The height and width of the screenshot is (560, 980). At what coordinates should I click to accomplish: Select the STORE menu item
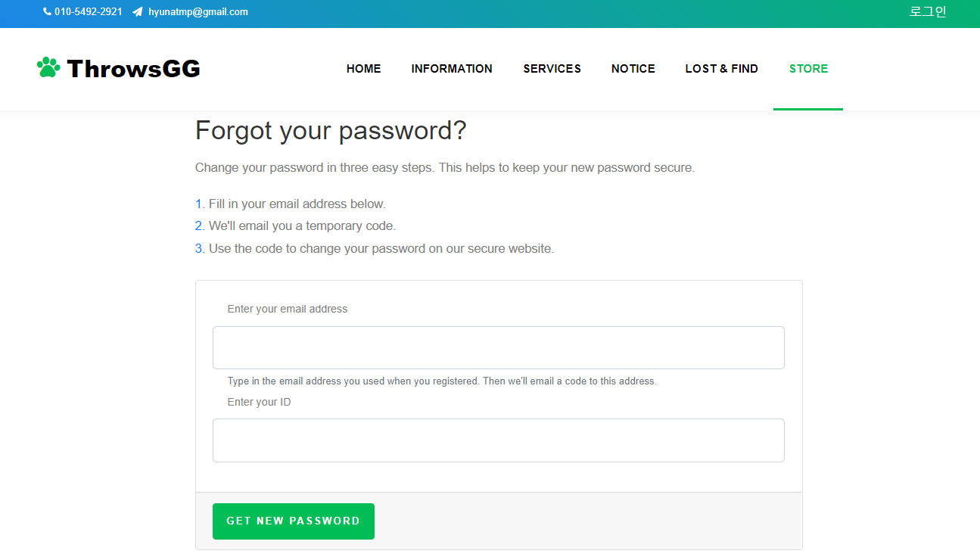click(x=808, y=69)
